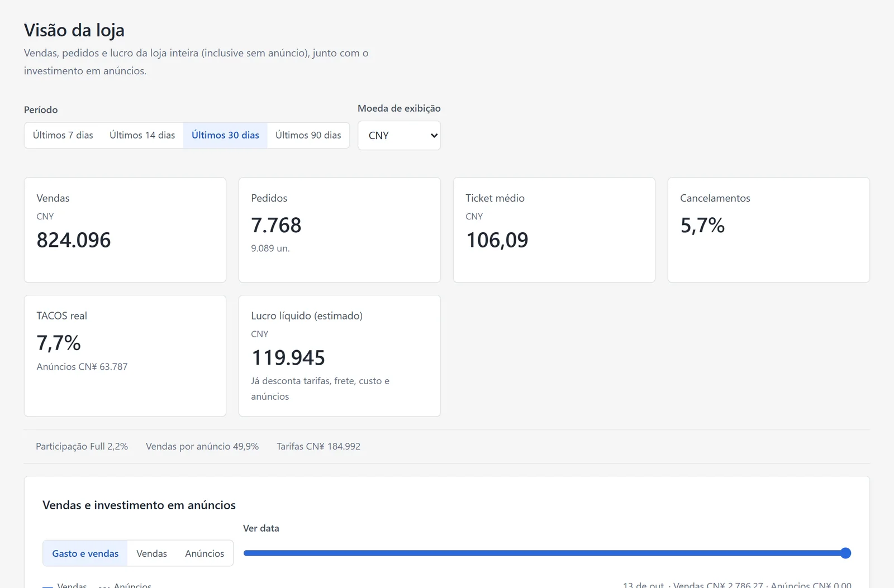The image size is (894, 588).
Task: Click the Tarifas CN¥ 184.992 stat
Action: (x=318, y=447)
